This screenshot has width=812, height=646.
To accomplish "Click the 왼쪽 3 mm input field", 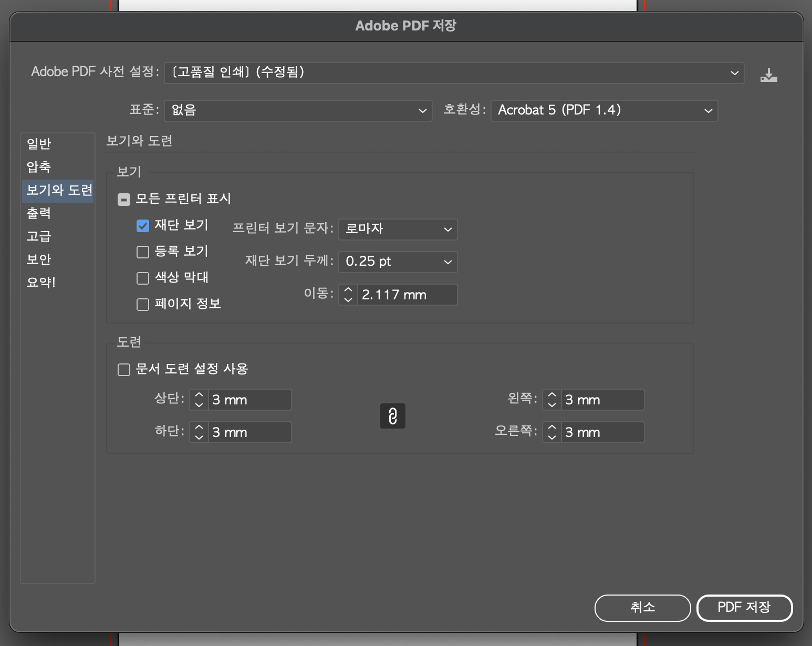I will tap(603, 400).
